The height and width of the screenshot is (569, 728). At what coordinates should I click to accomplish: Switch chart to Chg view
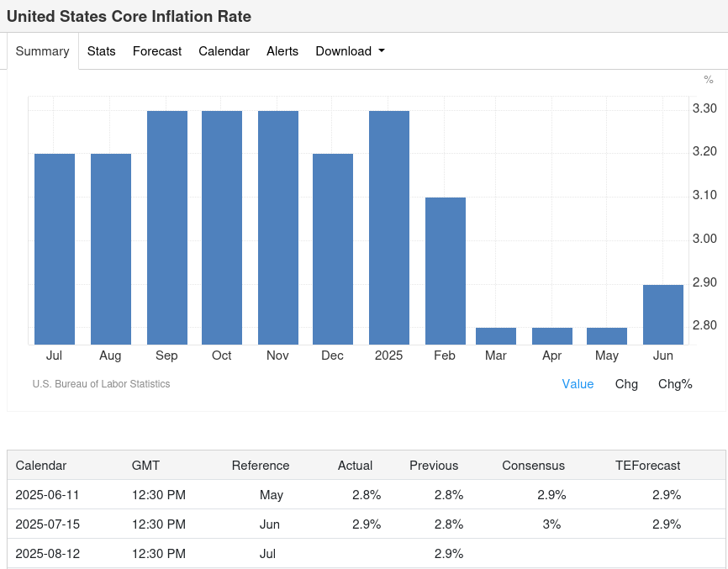point(626,384)
